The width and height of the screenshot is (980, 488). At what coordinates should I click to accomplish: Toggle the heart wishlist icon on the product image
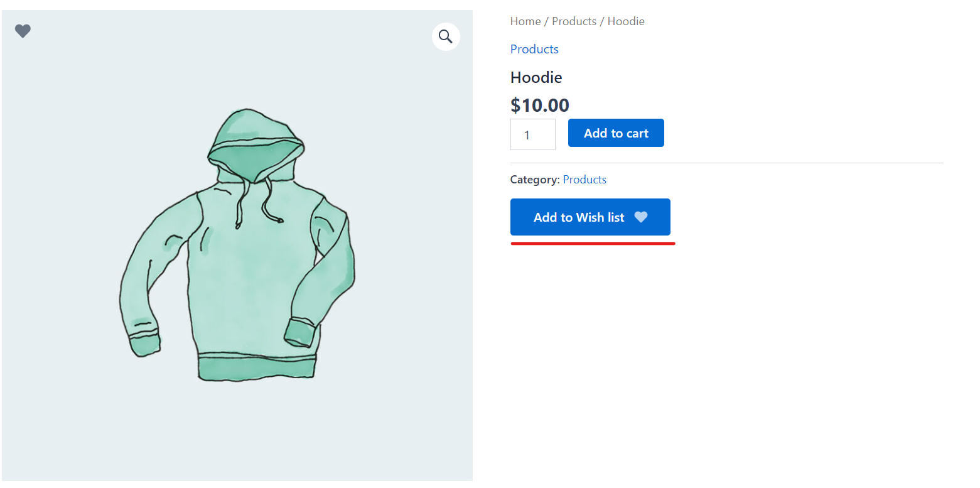click(x=23, y=31)
